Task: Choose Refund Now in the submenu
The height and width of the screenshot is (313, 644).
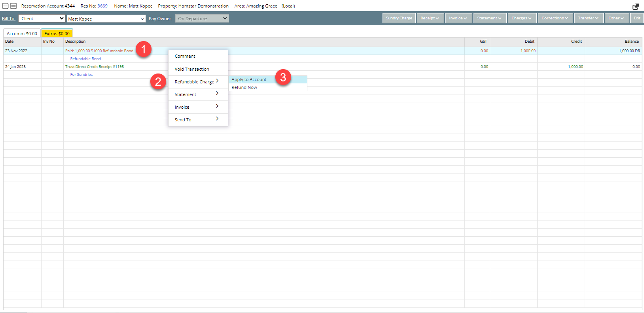Action: coord(244,88)
